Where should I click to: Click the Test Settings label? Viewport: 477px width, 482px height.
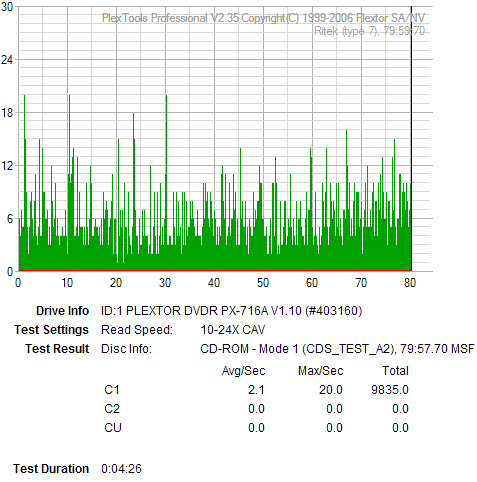tap(51, 330)
